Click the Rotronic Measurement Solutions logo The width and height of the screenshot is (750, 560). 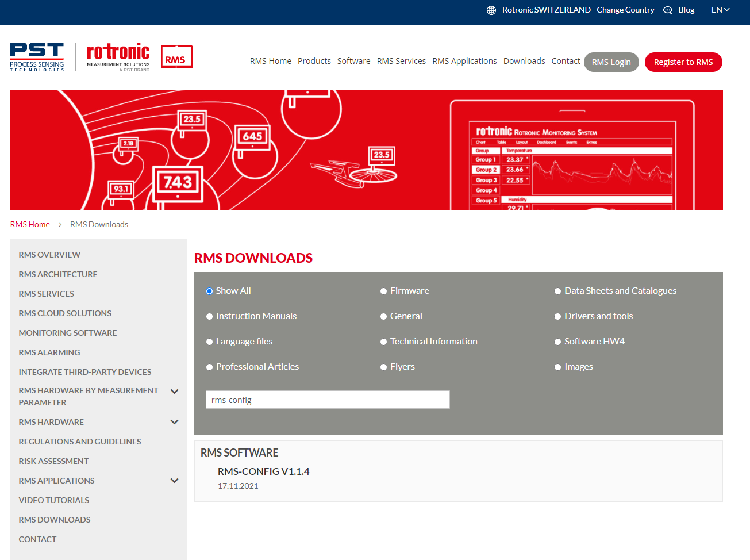[x=118, y=57]
